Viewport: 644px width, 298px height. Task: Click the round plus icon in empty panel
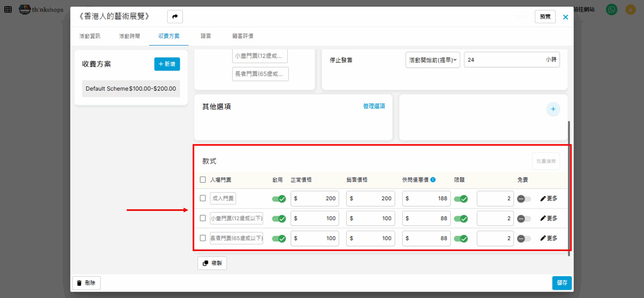[553, 109]
